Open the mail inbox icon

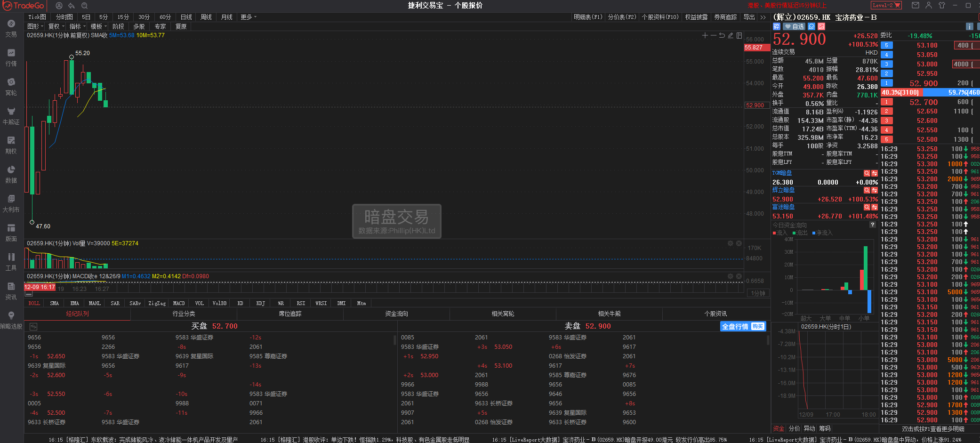point(916,6)
